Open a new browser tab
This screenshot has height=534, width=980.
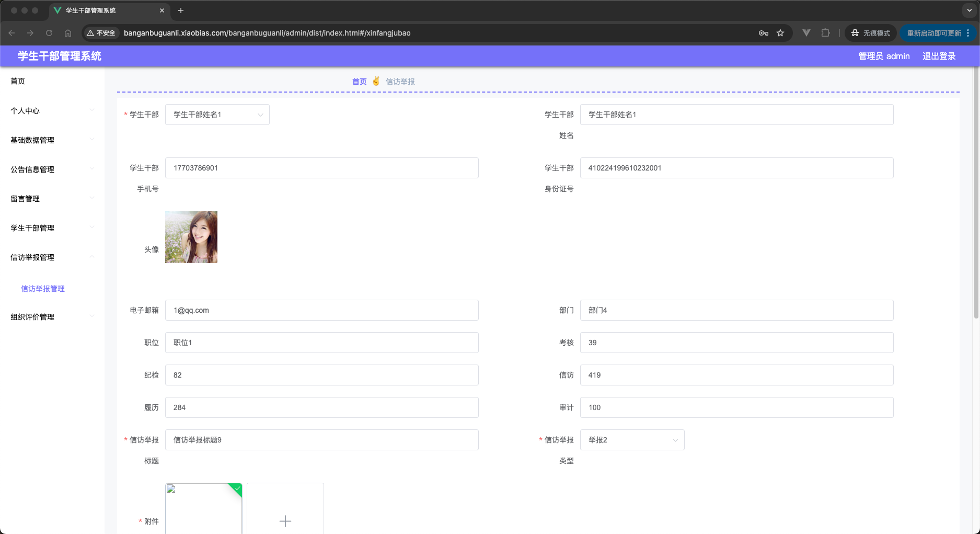coord(181,10)
